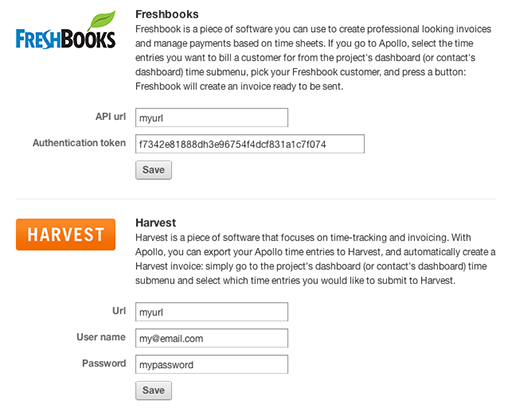Click the Password label
This screenshot has height=409, width=512.
point(104,363)
